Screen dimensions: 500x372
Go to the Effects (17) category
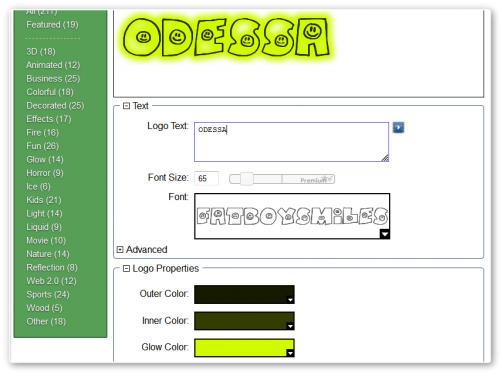(49, 119)
